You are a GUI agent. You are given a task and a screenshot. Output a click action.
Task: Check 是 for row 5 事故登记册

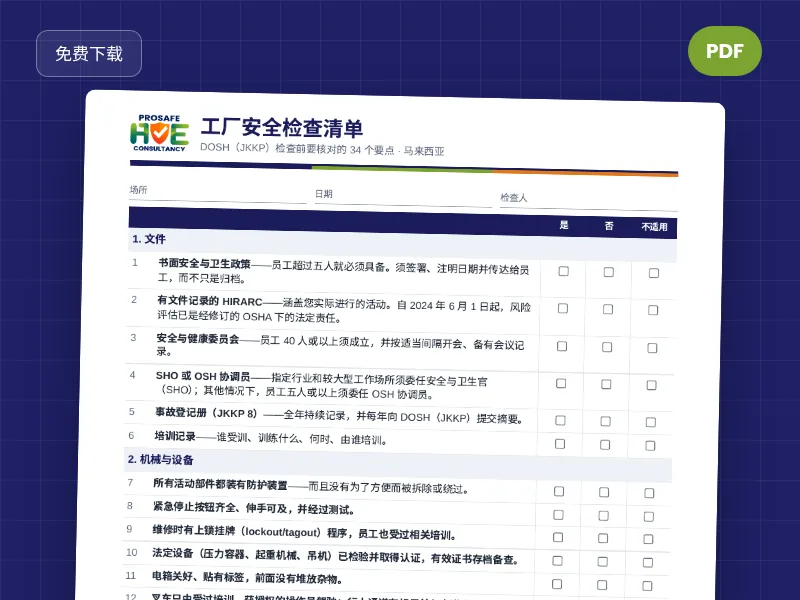(x=560, y=420)
